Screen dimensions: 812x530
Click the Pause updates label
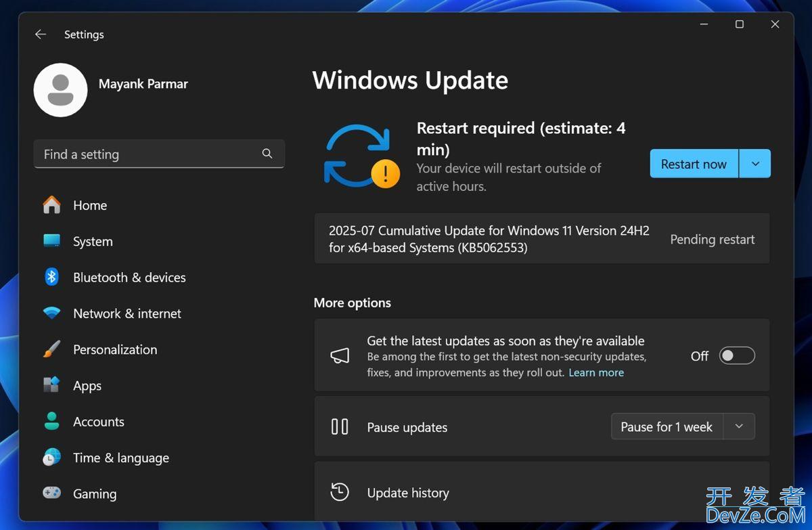pyautogui.click(x=407, y=427)
